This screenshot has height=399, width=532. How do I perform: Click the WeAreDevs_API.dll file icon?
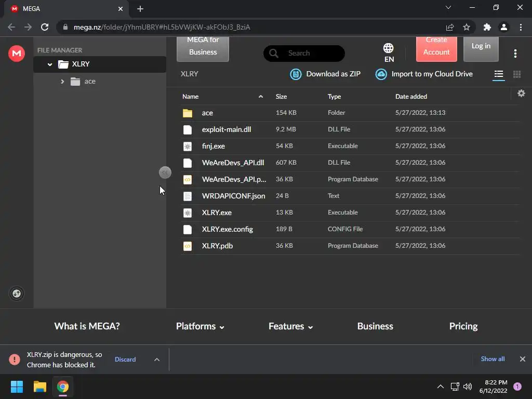pyautogui.click(x=187, y=163)
